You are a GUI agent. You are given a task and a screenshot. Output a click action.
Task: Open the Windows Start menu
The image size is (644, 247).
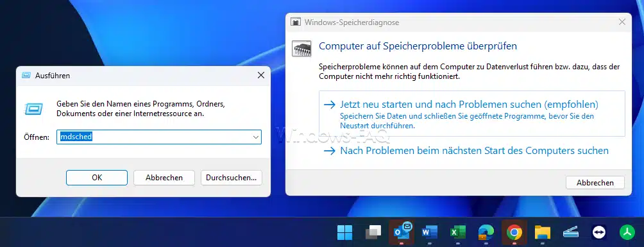pos(344,233)
